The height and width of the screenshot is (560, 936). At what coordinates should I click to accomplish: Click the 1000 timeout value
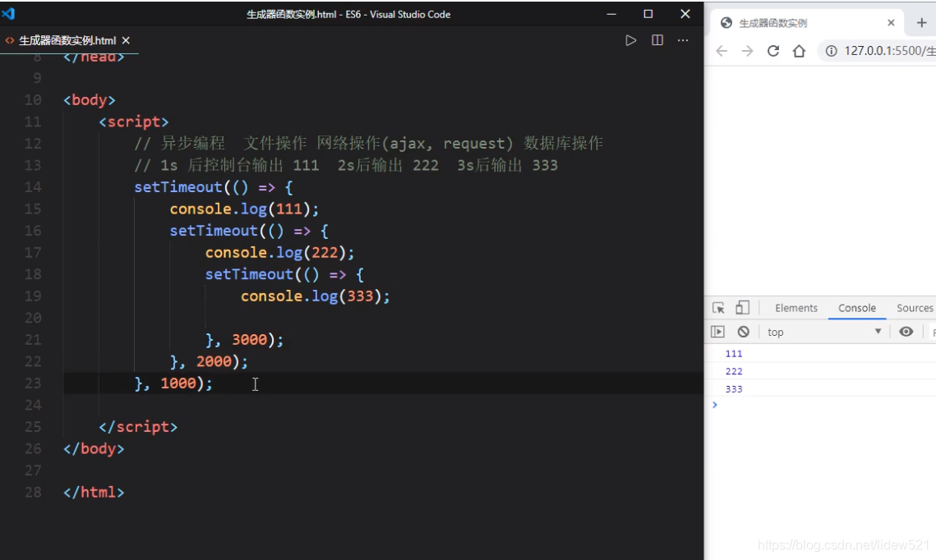coord(178,383)
